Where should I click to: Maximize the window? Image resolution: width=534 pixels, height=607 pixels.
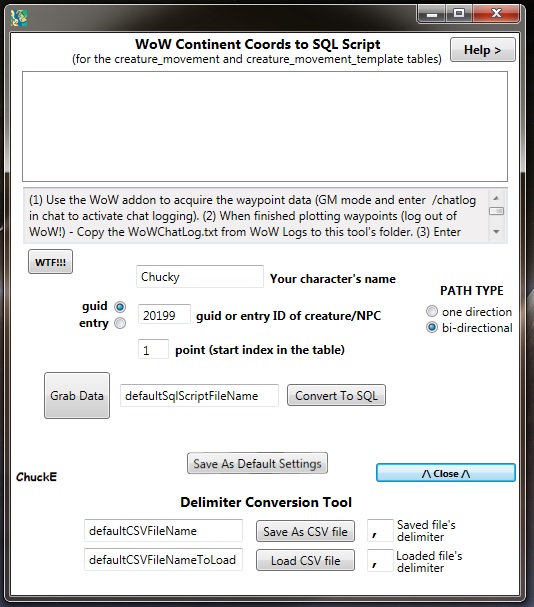click(x=459, y=14)
